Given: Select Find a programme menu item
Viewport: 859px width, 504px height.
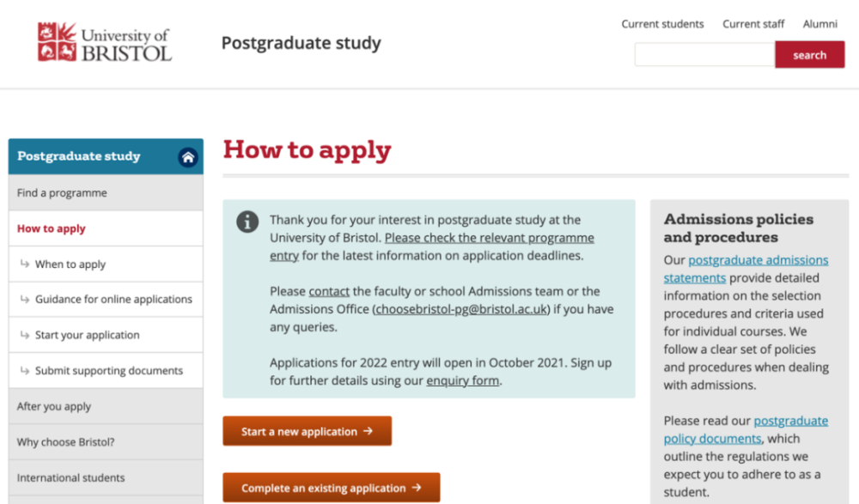Looking at the screenshot, I should [106, 193].
